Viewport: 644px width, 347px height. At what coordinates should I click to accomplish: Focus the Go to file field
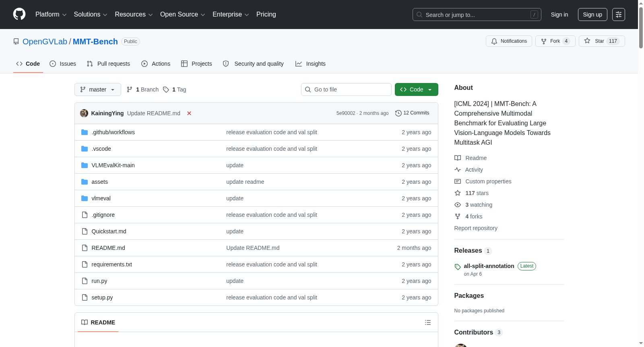(x=346, y=89)
